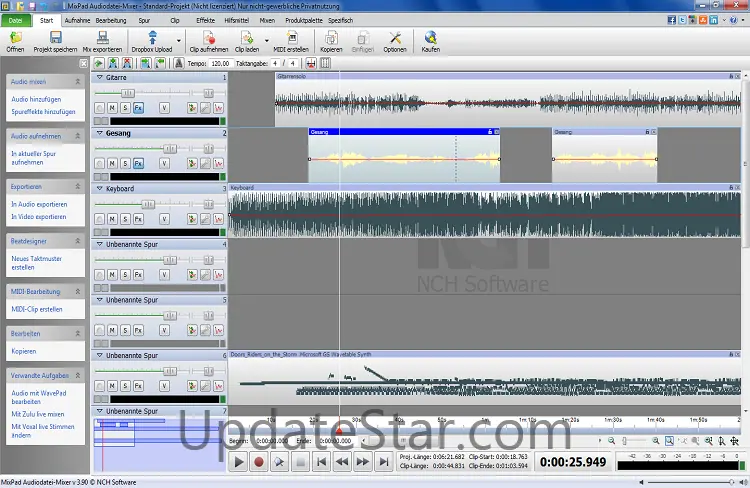Open the help question mark icon
Screen dimensions: 750x488
point(733,20)
